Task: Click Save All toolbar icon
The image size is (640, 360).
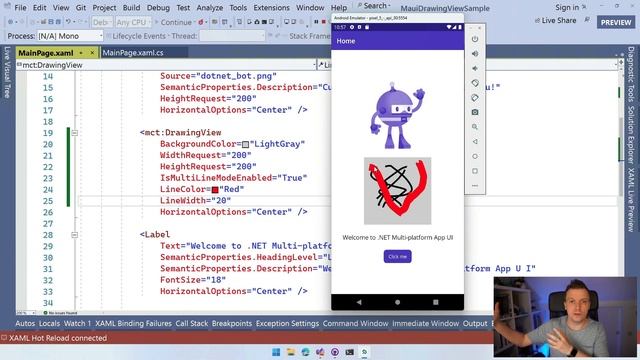Action: (58, 22)
